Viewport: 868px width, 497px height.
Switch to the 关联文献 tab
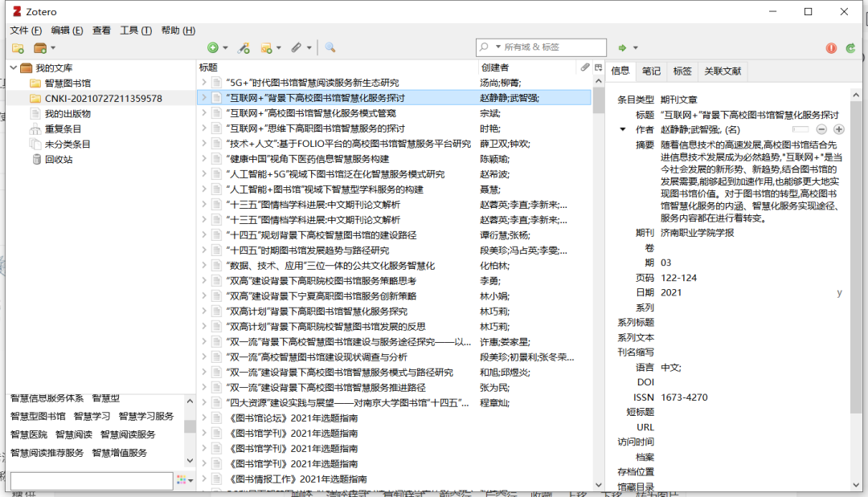coord(723,71)
